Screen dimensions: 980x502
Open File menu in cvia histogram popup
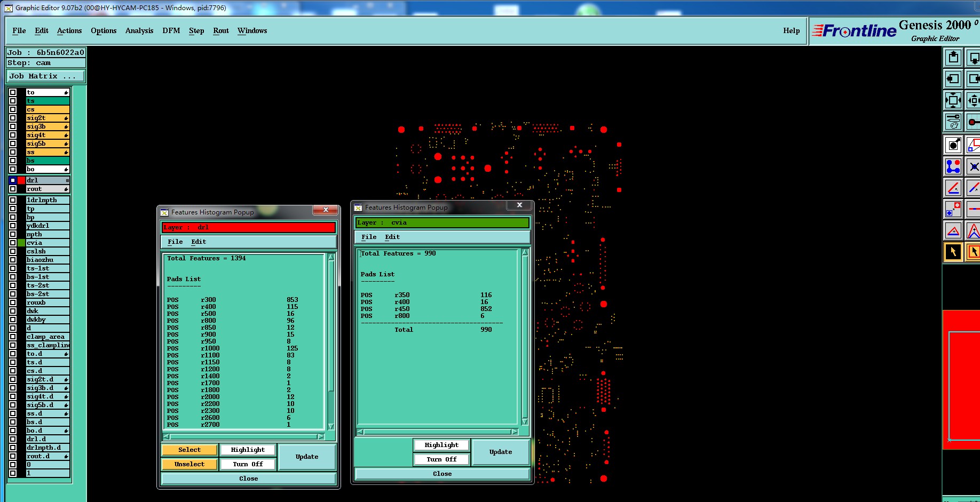tap(369, 237)
